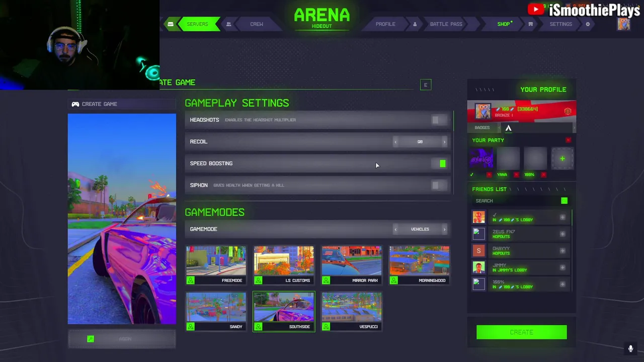Select the Morningwood map

pyautogui.click(x=419, y=265)
